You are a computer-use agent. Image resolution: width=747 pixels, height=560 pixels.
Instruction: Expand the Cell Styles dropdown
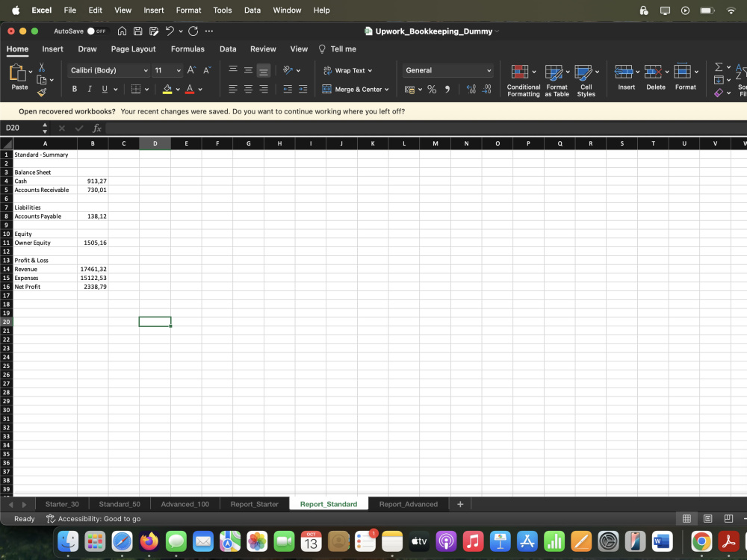click(x=597, y=72)
